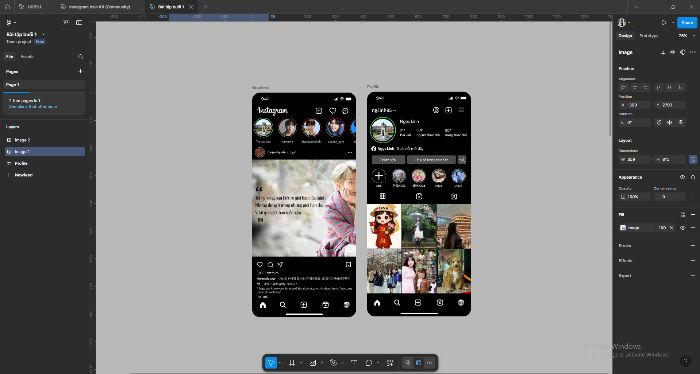Open the link under 2 free pages left
Image resolution: width=700 pixels, height=374 pixels.
coord(33,107)
